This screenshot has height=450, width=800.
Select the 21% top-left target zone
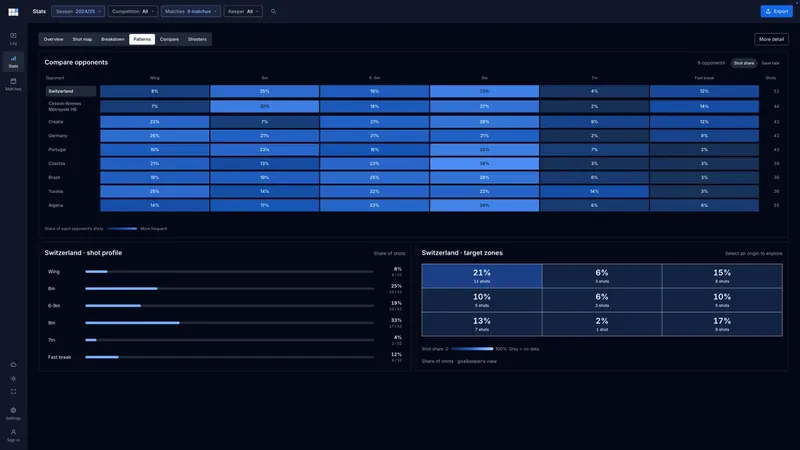coord(482,276)
